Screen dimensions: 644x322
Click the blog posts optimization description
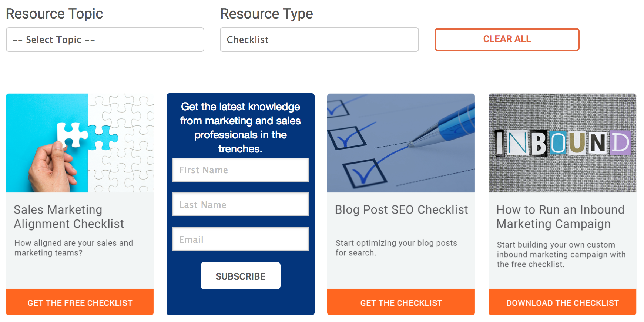(x=396, y=248)
